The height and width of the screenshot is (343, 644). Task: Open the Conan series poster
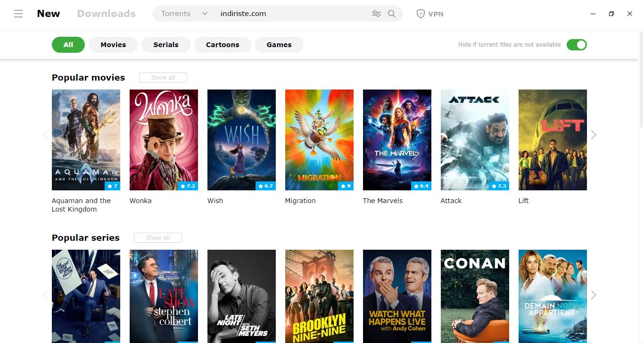point(475,296)
